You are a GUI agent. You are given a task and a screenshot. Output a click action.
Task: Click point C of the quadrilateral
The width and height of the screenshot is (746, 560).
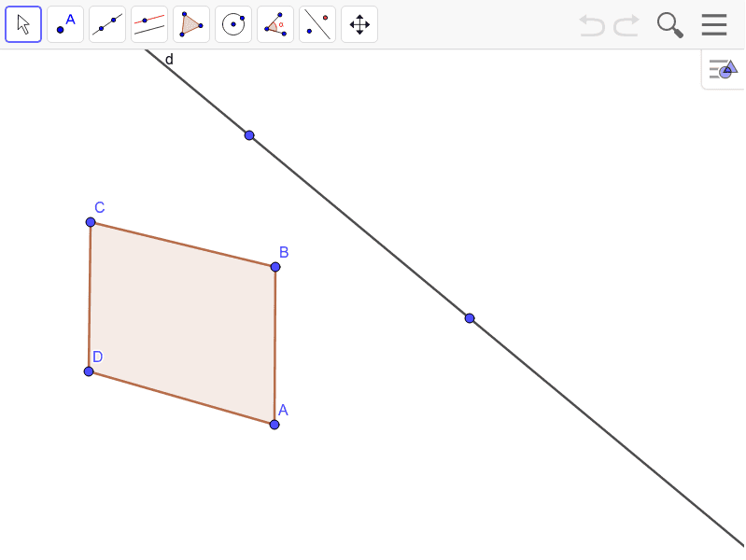[91, 222]
